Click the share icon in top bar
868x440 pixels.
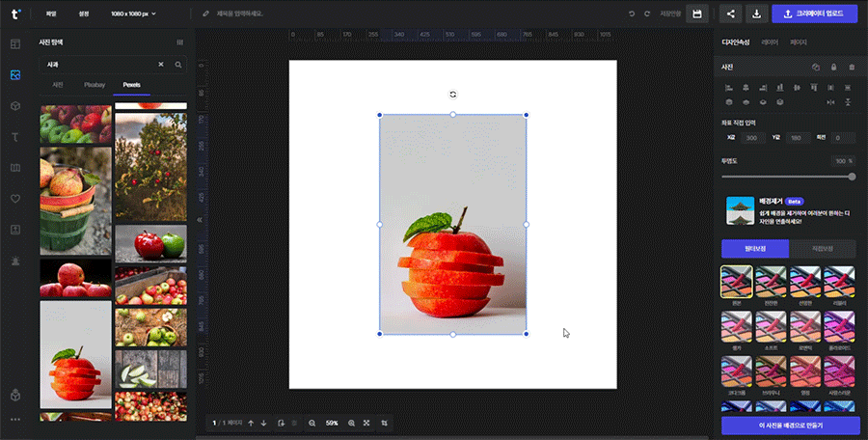(730, 14)
